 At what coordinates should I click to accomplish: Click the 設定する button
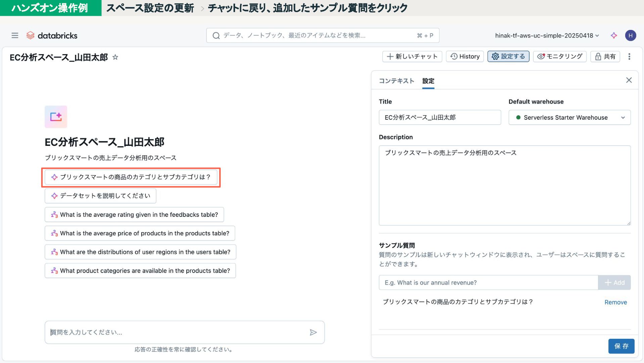tap(508, 56)
